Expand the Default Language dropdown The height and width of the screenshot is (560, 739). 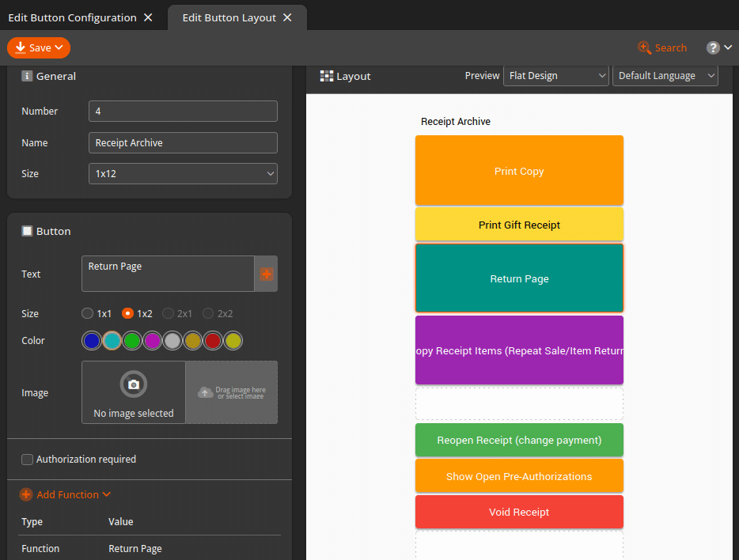tap(665, 76)
